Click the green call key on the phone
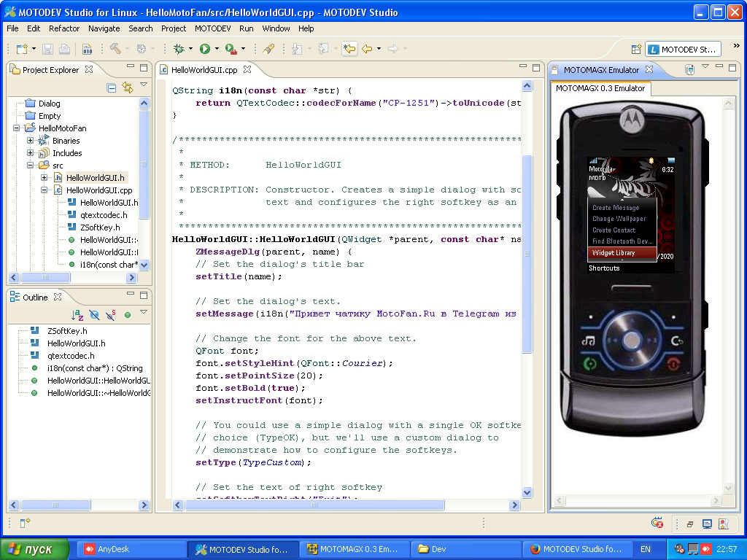The width and height of the screenshot is (747, 560). click(589, 364)
